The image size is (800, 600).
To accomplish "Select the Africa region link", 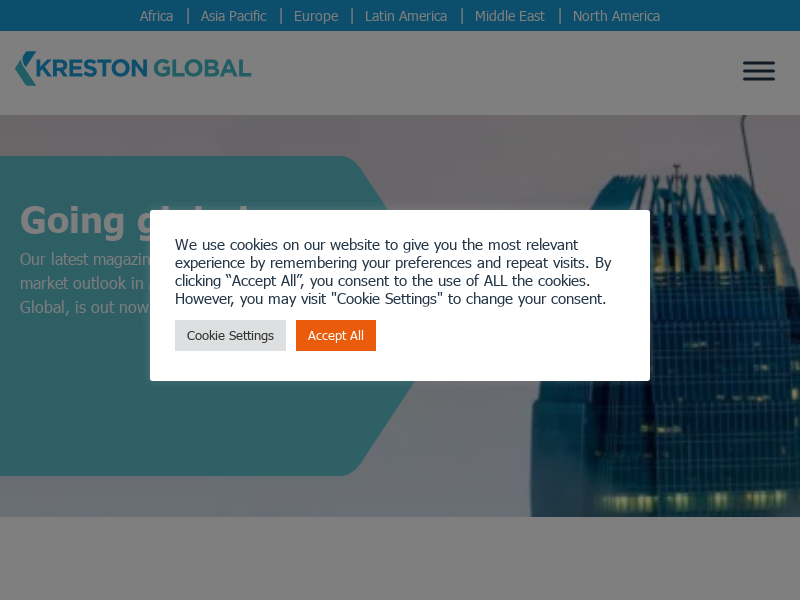I will coord(156,16).
